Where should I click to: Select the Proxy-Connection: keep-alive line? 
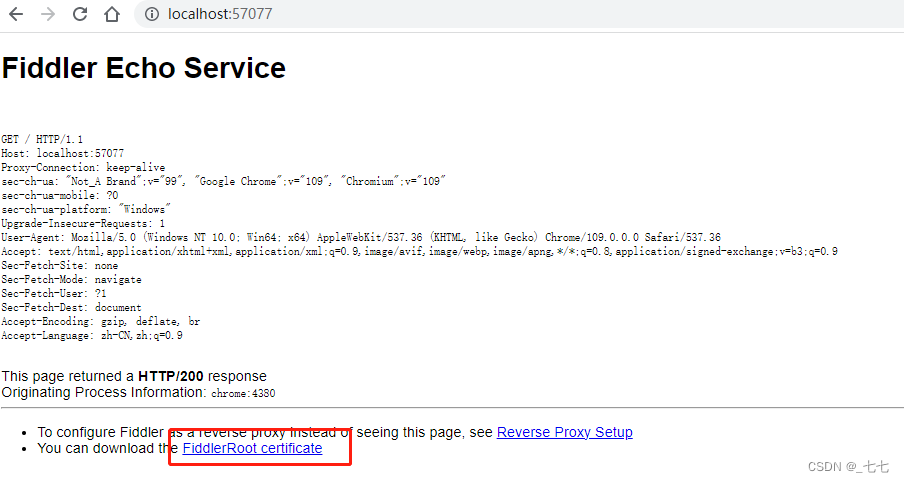point(83,167)
